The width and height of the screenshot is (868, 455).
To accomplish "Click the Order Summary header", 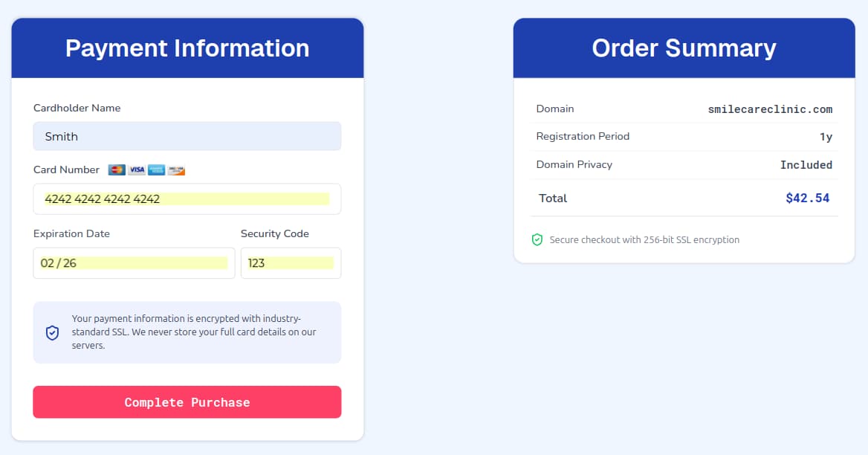I will coord(684,48).
